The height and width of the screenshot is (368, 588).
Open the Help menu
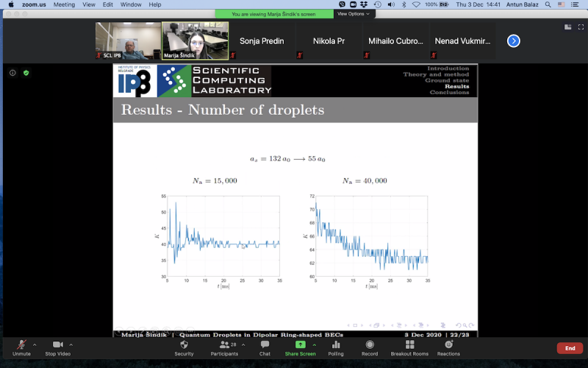pyautogui.click(x=155, y=4)
